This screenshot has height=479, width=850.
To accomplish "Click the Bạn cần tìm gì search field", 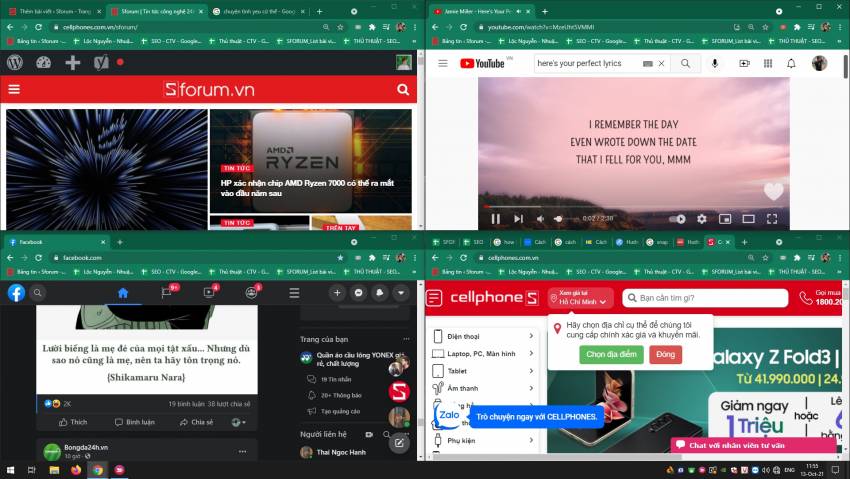I will pyautogui.click(x=705, y=297).
